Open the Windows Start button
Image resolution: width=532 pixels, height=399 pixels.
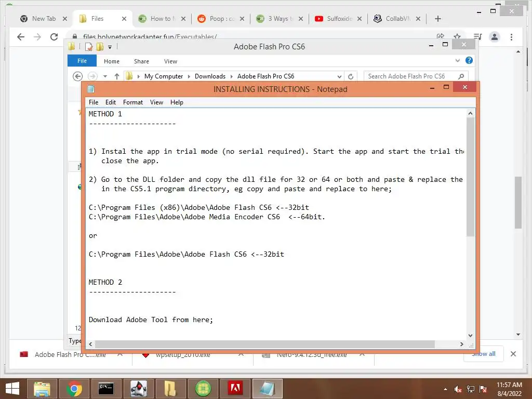[x=12, y=389]
